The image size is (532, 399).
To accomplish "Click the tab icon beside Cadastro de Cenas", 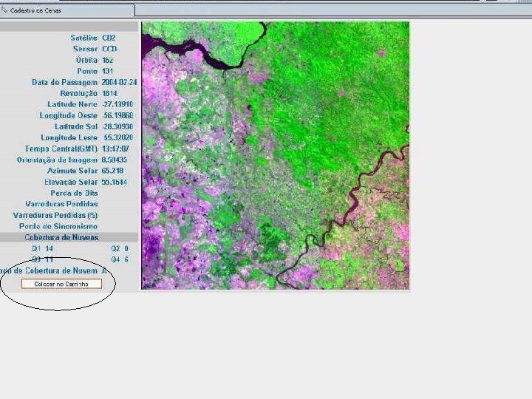I will click(x=4, y=10).
